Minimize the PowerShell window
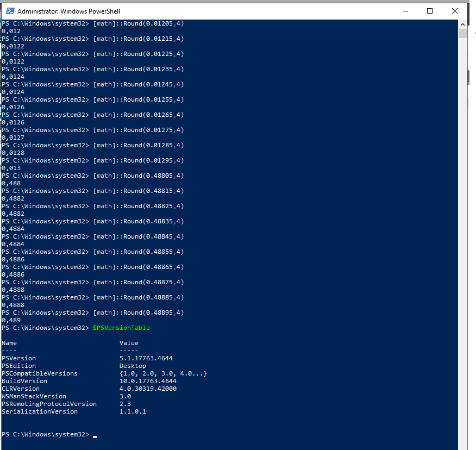 405,11
